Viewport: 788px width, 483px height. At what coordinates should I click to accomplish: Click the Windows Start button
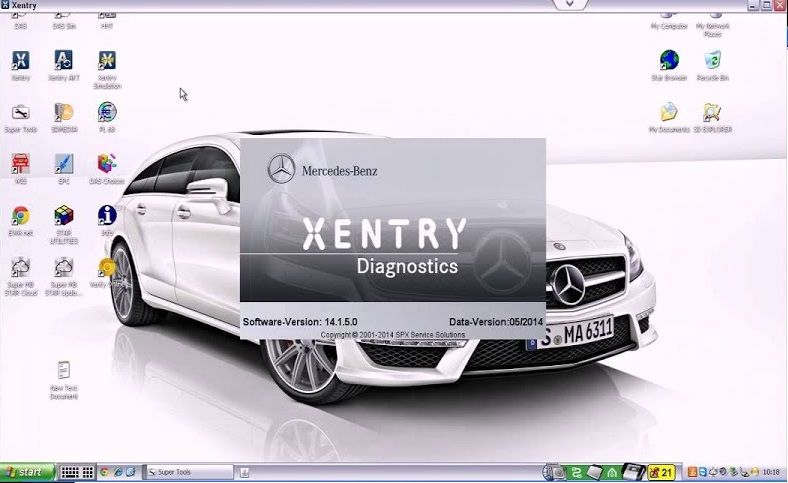point(27,472)
